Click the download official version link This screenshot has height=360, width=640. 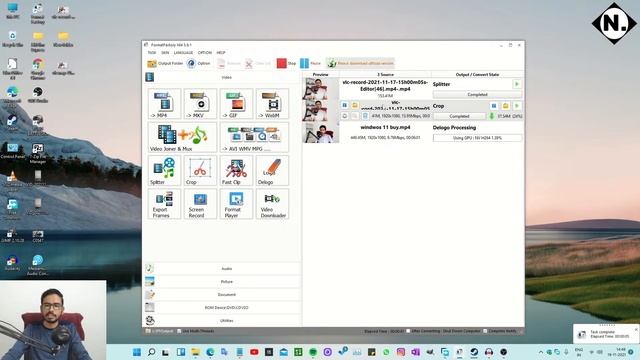361,63
